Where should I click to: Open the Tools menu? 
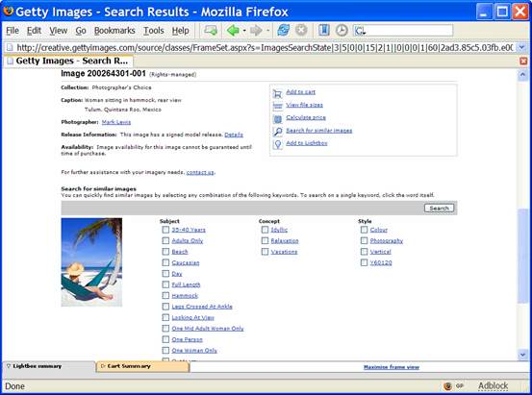tap(154, 31)
